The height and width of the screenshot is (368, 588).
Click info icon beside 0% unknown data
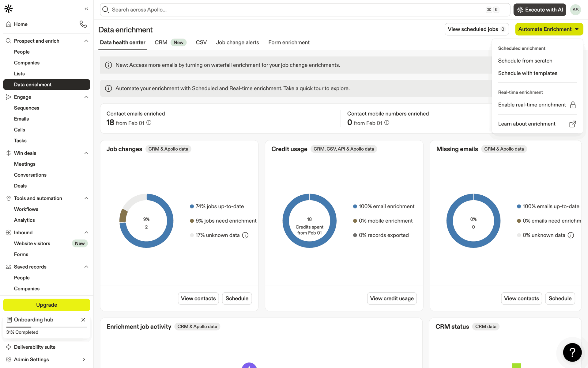coord(571,235)
